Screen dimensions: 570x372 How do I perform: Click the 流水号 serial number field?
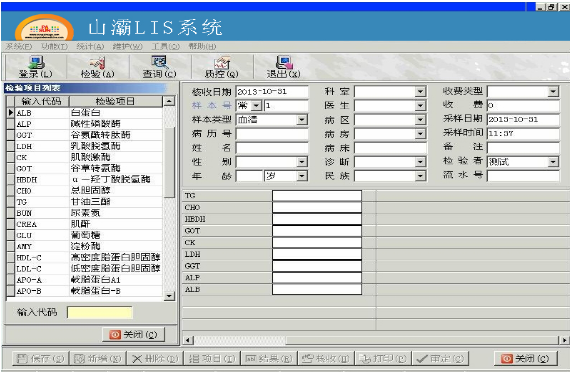(523, 176)
